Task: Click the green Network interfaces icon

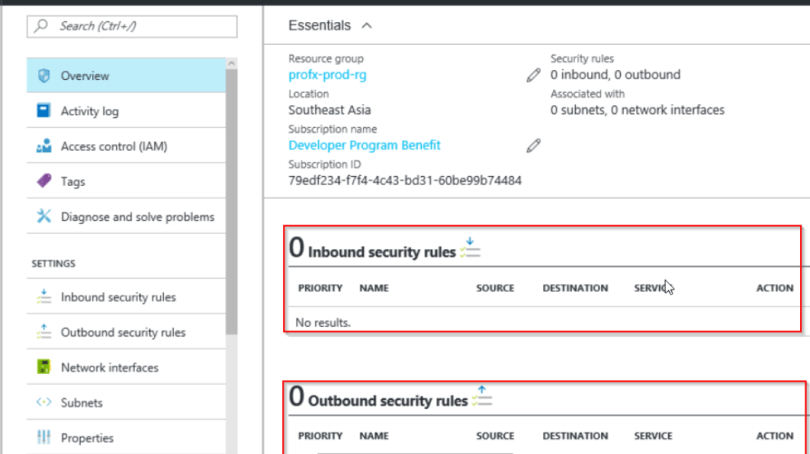Action: [x=43, y=368]
